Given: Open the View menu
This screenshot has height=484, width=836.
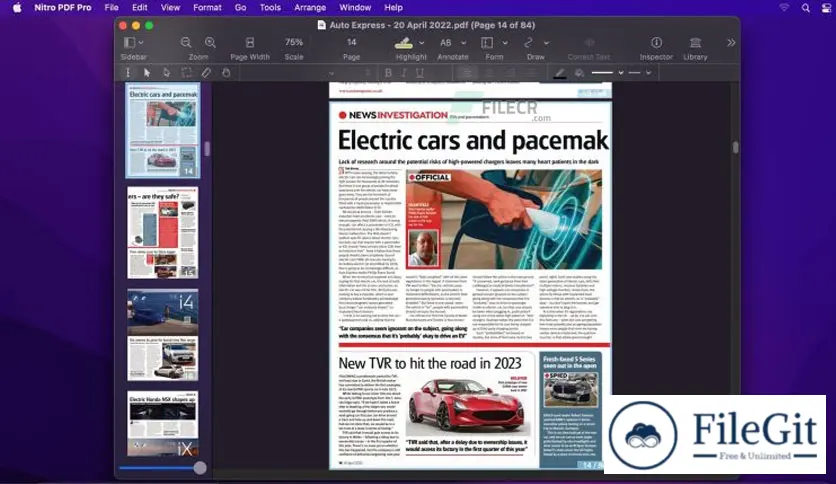Looking at the screenshot, I should tap(170, 7).
